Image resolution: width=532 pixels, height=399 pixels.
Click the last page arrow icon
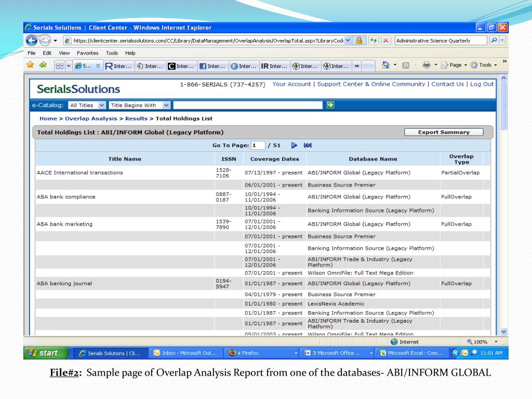pyautogui.click(x=308, y=145)
